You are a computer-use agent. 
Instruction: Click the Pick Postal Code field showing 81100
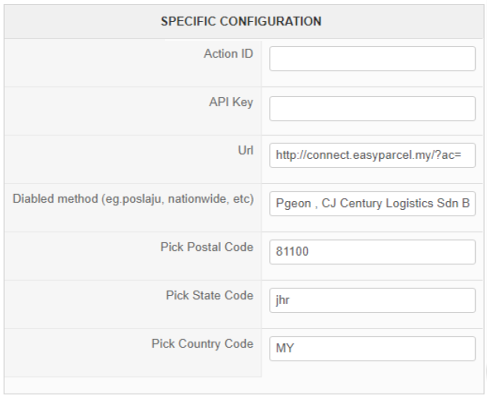pos(372,252)
